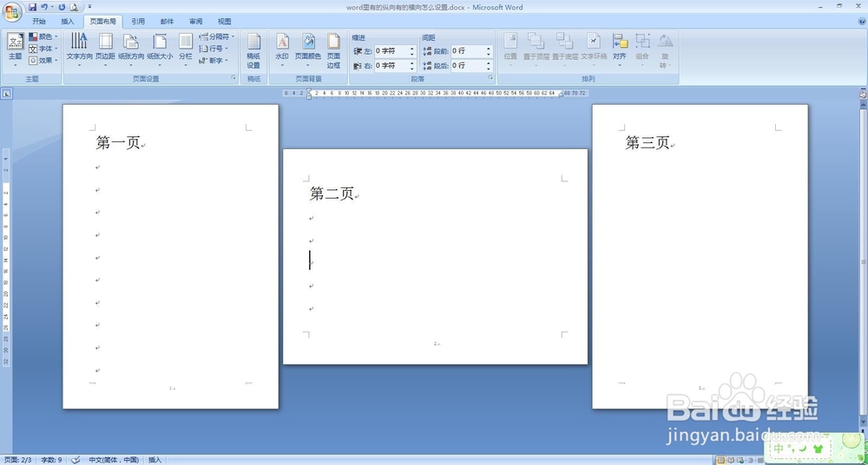This screenshot has width=868, height=465.
Task: Click the 中文(简体，中国) language indicator
Action: (114, 460)
